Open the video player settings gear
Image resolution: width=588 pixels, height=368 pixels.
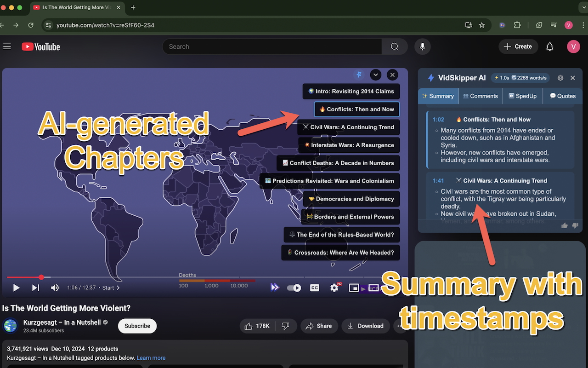[334, 287]
